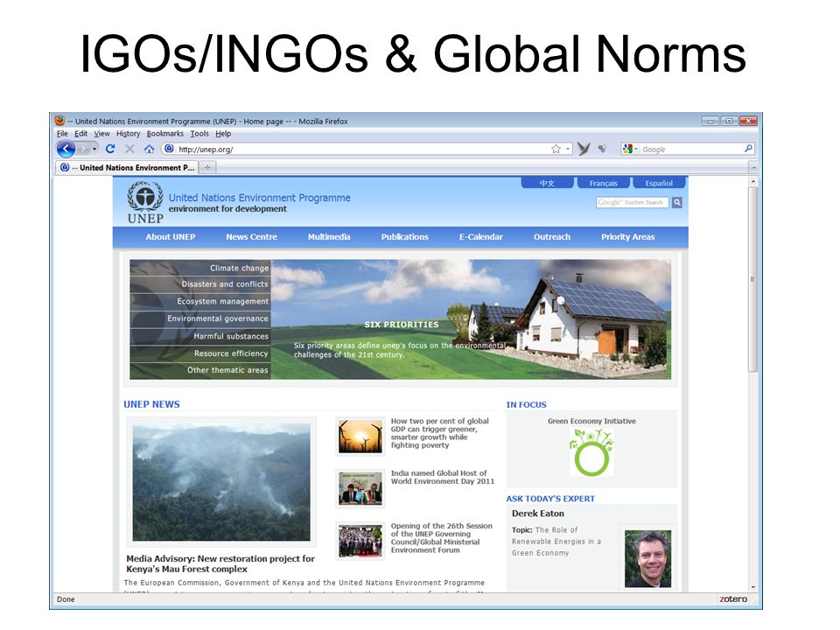Select the United Nations Environment P... tab
The image size is (840, 630).
coord(127,168)
